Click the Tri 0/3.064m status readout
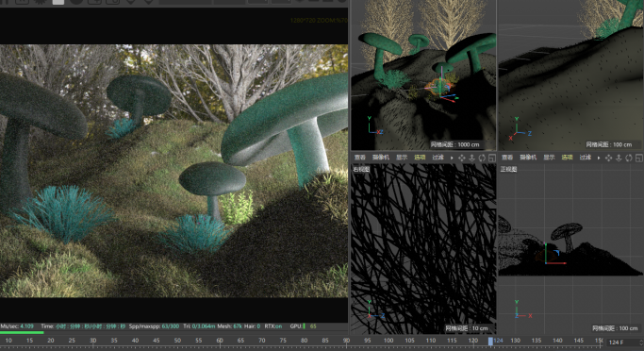The image size is (644, 351). pyautogui.click(x=199, y=326)
